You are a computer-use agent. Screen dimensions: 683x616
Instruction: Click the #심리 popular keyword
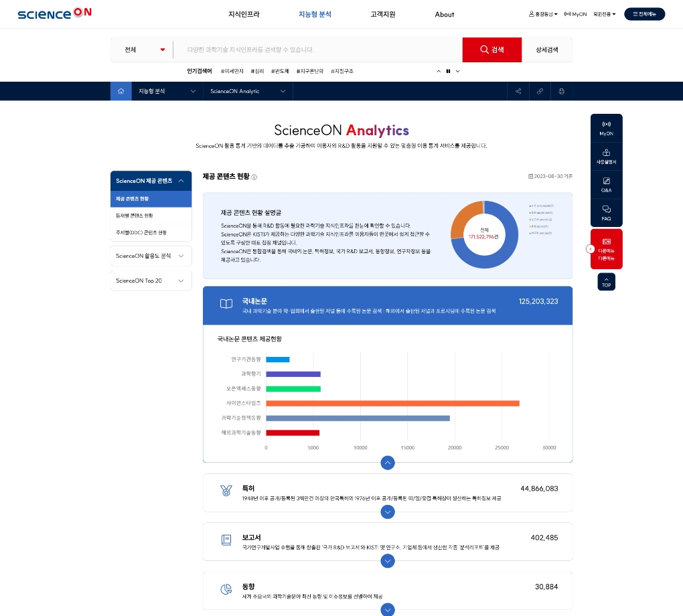257,71
